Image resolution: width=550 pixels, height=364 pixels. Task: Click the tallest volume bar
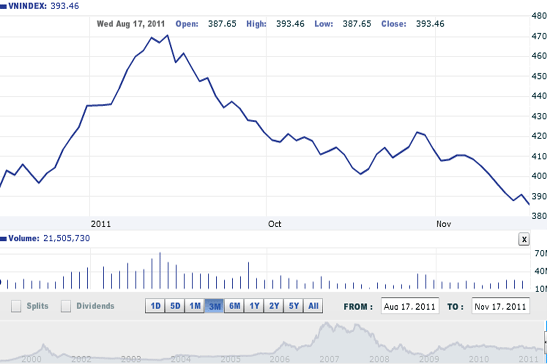(x=160, y=270)
